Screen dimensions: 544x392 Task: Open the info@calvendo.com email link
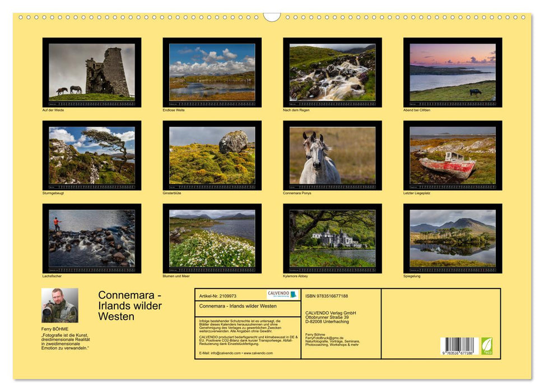pos(226,354)
